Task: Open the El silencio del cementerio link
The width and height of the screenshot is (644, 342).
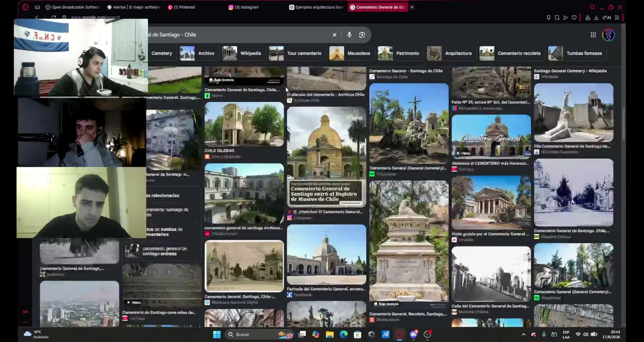Action: coord(326,95)
